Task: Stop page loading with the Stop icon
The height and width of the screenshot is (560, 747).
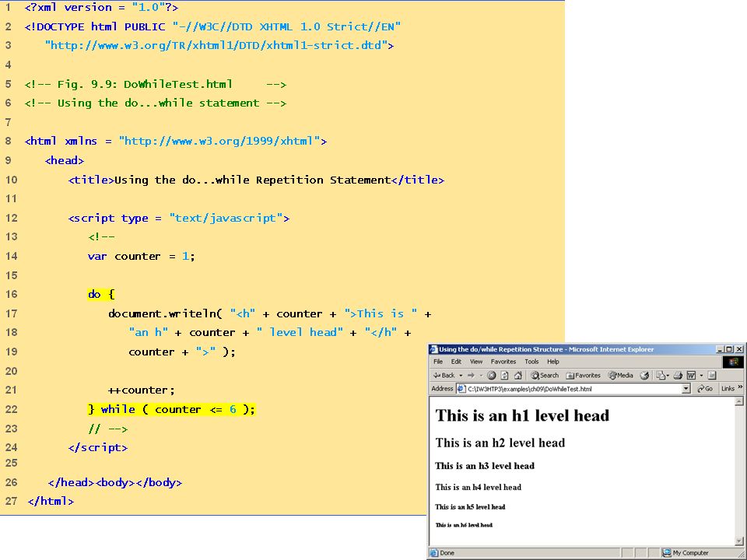Action: coord(492,375)
